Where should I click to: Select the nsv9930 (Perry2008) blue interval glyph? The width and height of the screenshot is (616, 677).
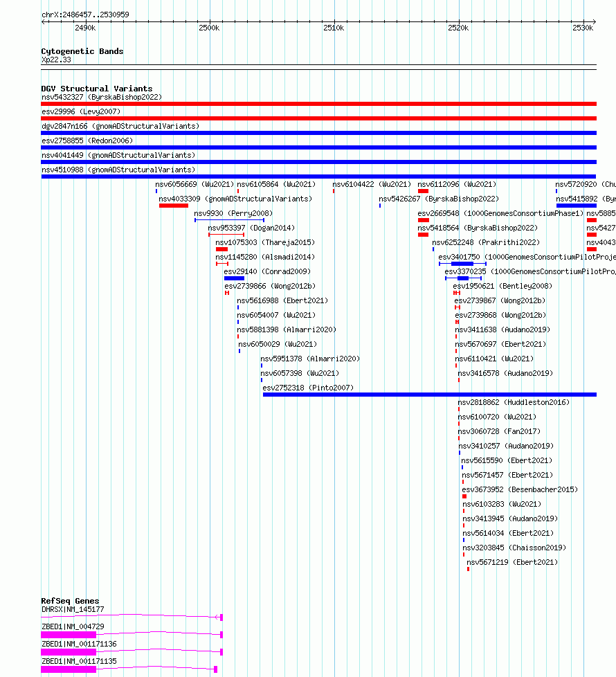click(229, 220)
